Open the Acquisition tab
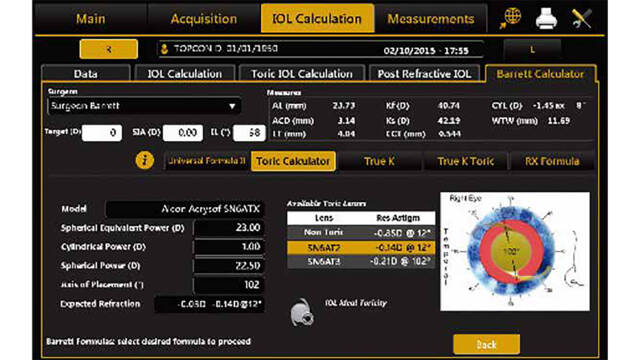 pyautogui.click(x=204, y=19)
